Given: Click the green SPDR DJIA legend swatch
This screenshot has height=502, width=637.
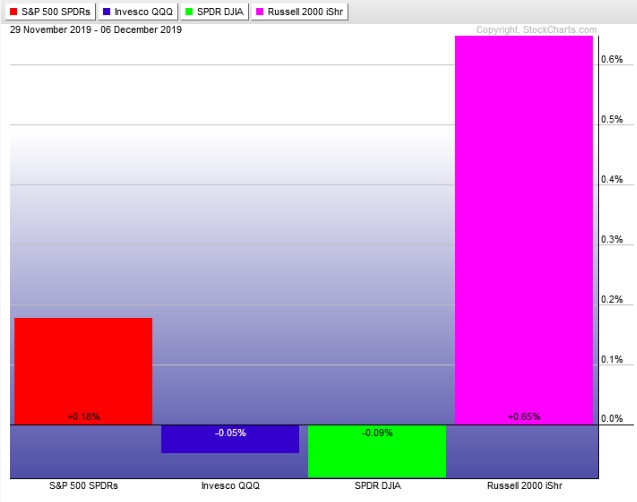Looking at the screenshot, I should coord(189,11).
